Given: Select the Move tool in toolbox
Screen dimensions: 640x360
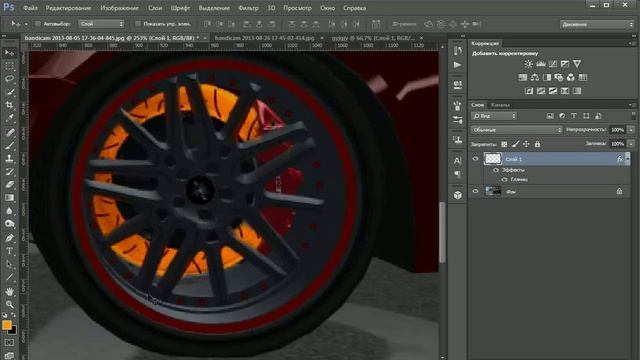Looking at the screenshot, I should 9,52.
